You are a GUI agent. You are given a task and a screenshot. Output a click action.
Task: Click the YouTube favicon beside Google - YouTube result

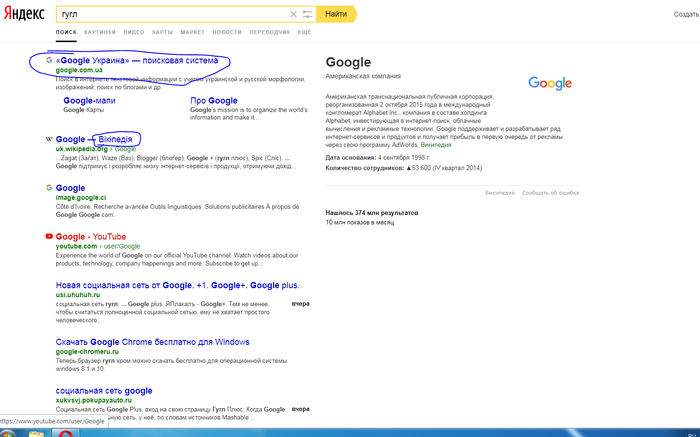49,237
